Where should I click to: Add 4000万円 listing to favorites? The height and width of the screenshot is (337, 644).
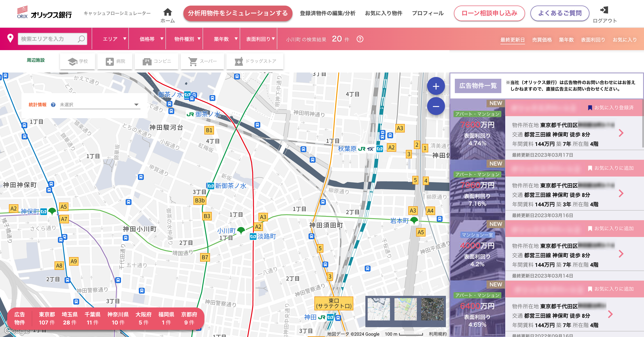coord(610,228)
